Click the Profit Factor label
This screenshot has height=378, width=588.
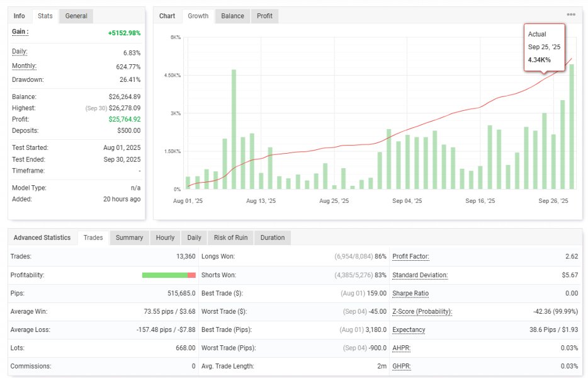click(x=410, y=256)
